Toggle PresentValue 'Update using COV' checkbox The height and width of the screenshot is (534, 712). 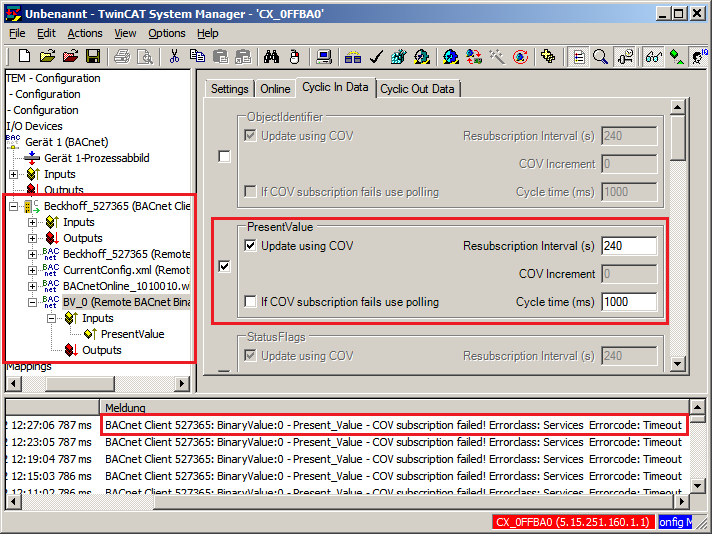point(250,246)
